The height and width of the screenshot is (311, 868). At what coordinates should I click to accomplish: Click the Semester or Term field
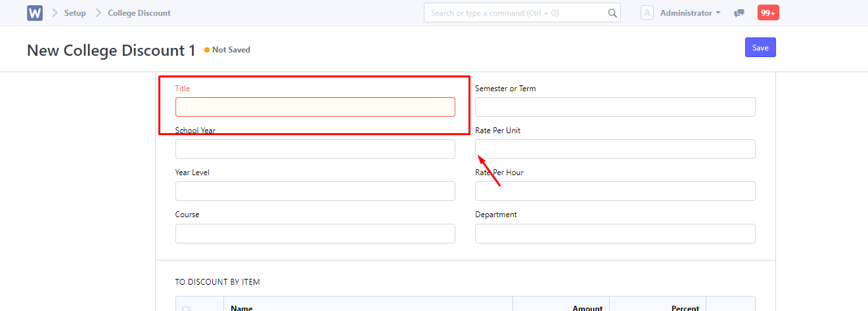click(x=615, y=107)
